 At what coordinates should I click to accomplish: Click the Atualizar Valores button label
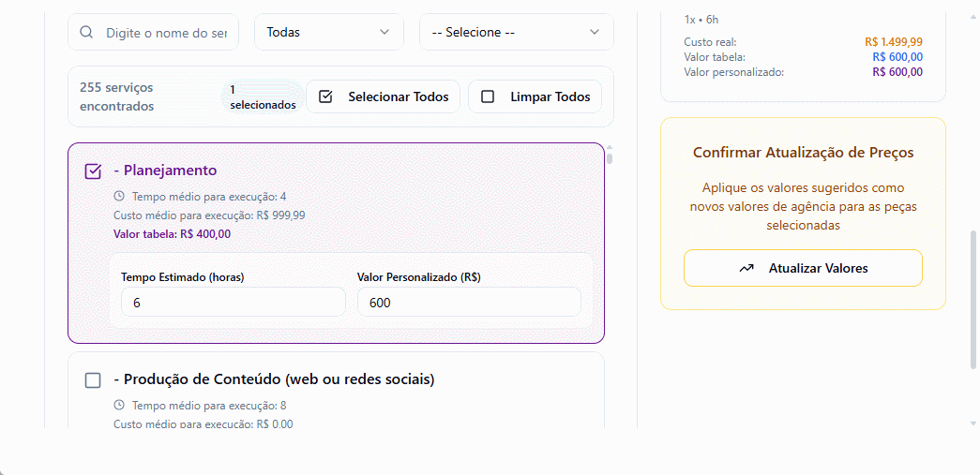click(818, 268)
